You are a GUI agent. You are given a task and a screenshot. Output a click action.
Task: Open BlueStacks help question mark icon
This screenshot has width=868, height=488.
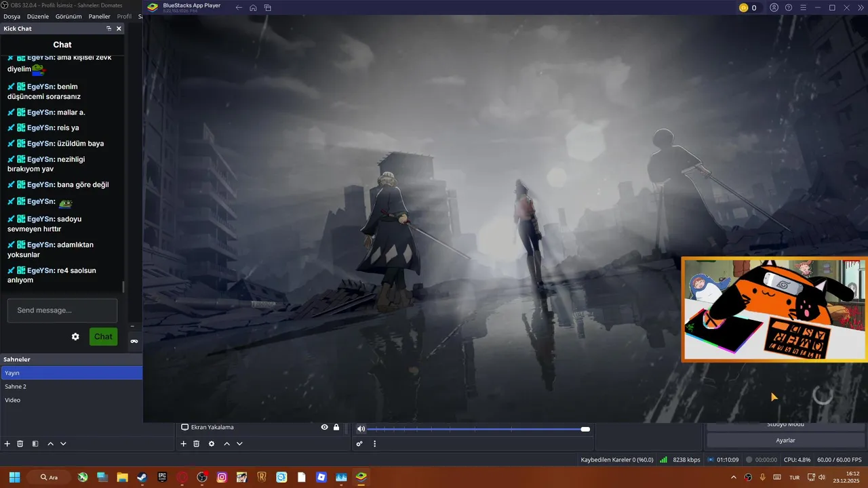[x=789, y=7]
